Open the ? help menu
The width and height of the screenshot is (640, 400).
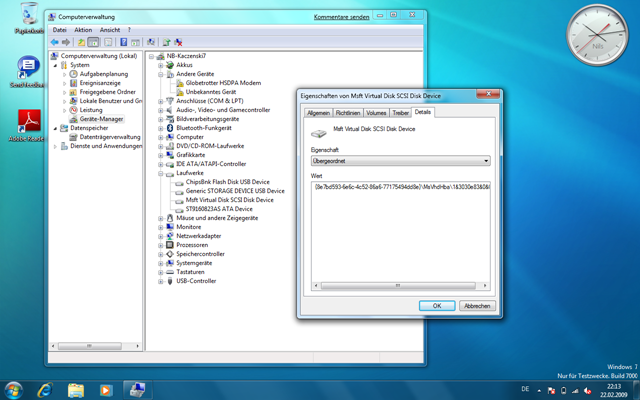point(129,30)
